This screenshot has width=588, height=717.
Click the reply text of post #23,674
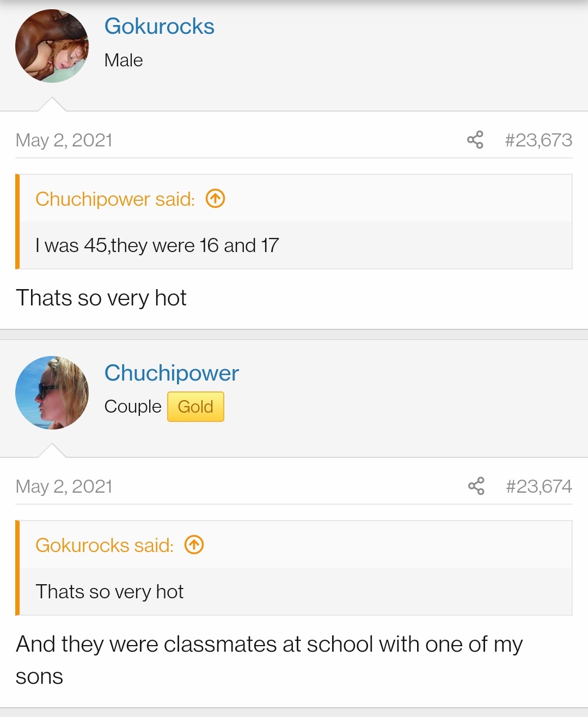click(x=269, y=660)
